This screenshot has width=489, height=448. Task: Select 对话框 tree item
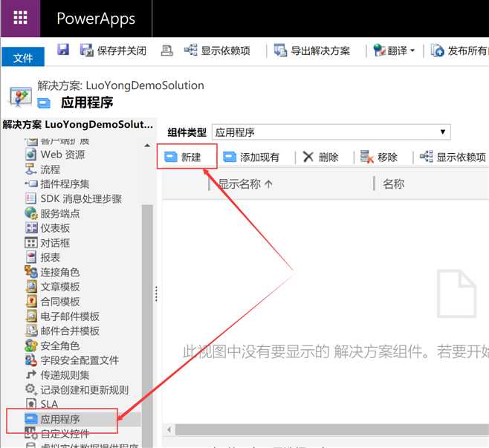(48, 243)
